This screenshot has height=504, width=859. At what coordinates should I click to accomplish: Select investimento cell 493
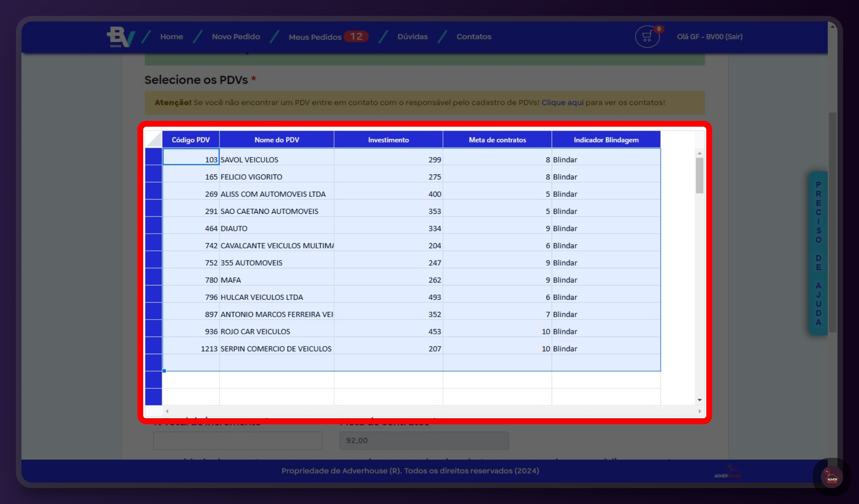point(389,294)
